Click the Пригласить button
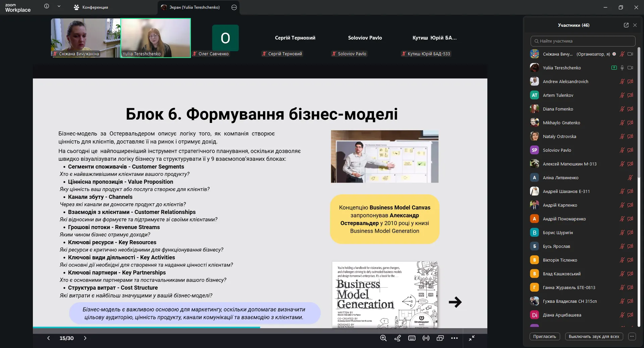The height and width of the screenshot is (348, 644). pos(545,336)
